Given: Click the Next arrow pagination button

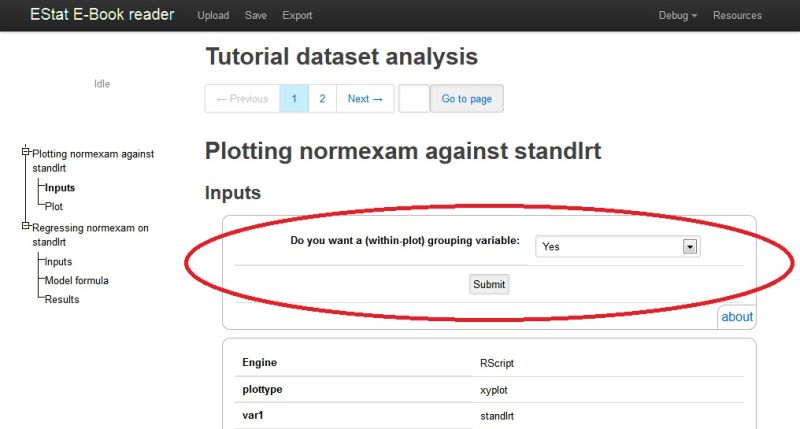Looking at the screenshot, I should 365,98.
